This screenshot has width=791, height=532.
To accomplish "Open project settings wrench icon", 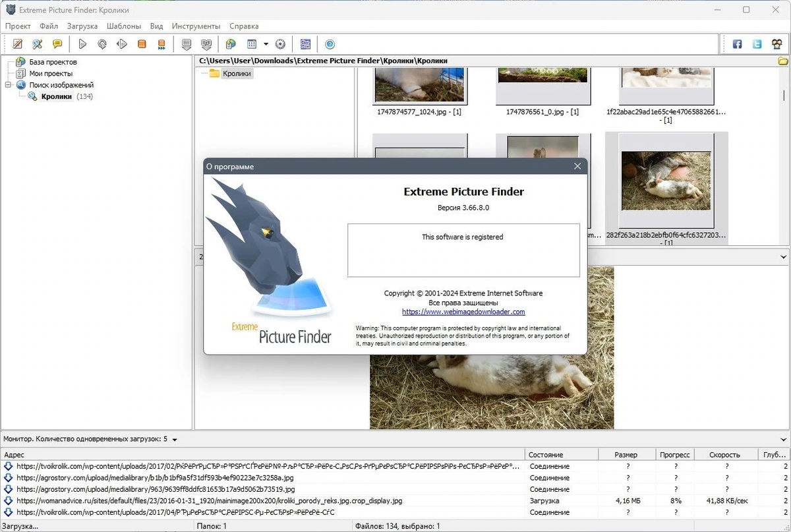I will [x=38, y=44].
